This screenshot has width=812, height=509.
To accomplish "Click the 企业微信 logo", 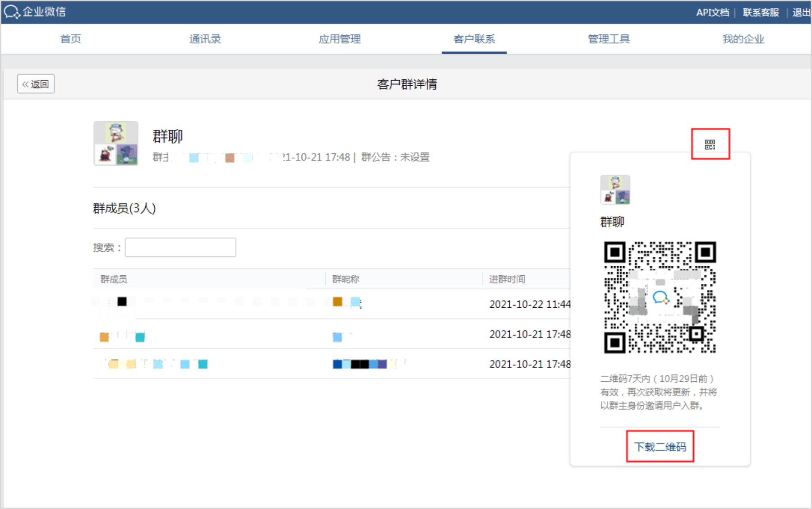I will tap(35, 12).
